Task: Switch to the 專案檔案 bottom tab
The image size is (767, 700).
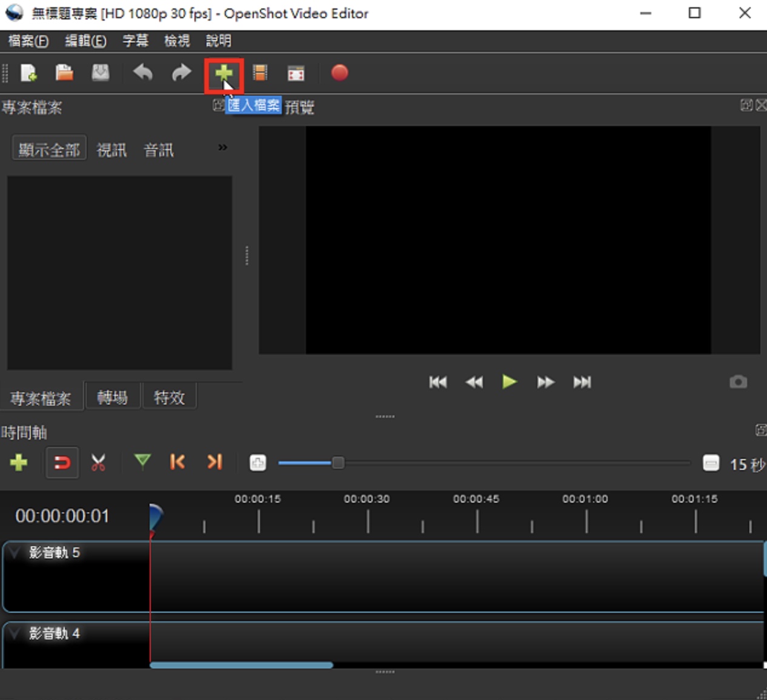Action: point(41,398)
